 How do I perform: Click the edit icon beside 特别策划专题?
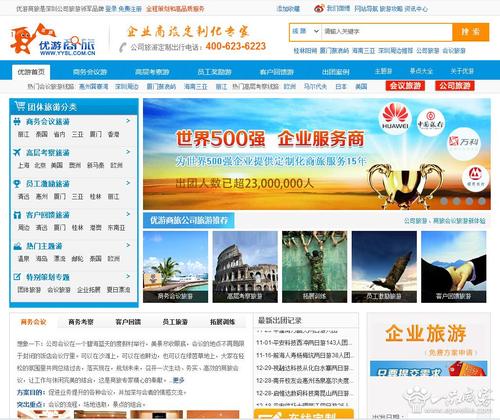17,277
